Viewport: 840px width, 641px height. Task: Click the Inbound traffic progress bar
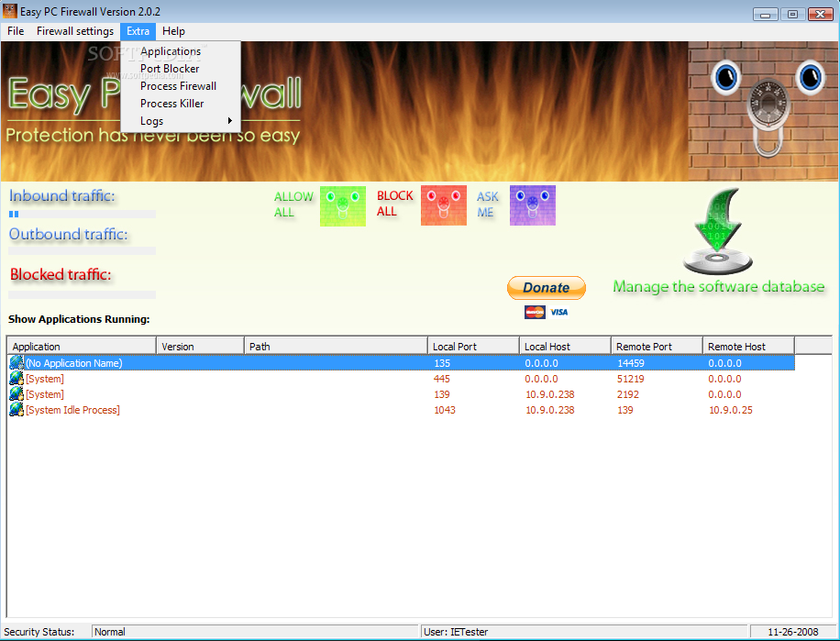(x=82, y=215)
